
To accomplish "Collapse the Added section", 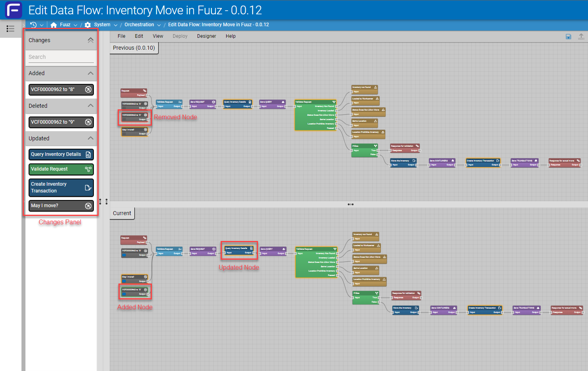I will pos(91,73).
